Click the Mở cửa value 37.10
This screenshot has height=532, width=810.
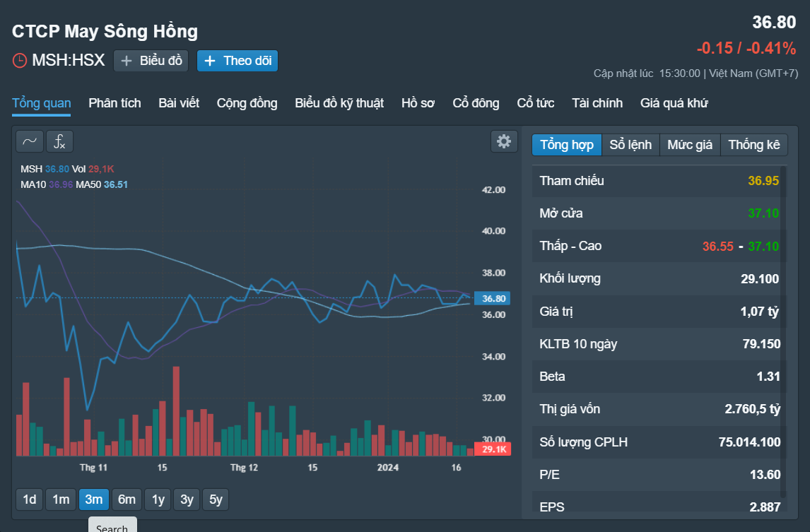[763, 213]
